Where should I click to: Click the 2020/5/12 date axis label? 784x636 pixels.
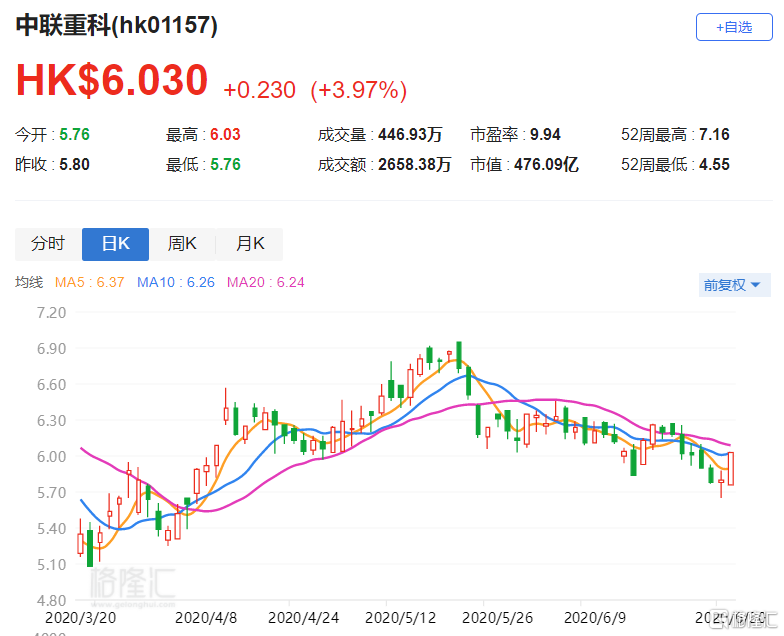coord(400,618)
